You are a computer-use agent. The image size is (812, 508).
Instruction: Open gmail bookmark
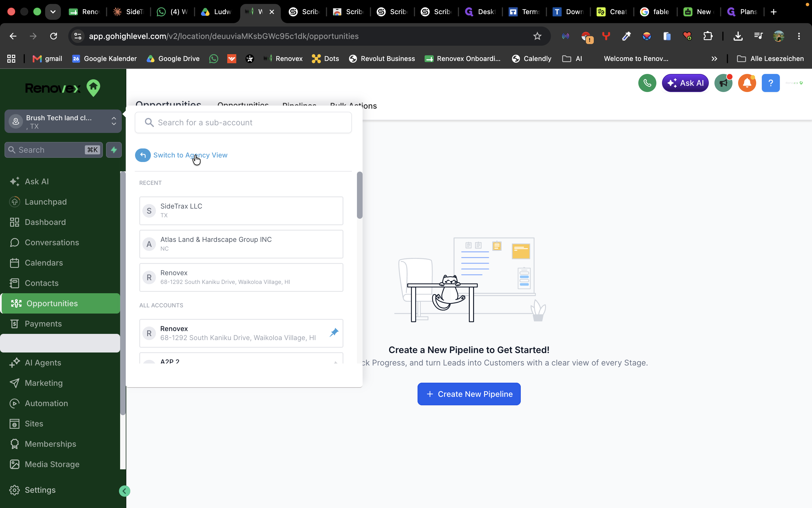(47, 58)
